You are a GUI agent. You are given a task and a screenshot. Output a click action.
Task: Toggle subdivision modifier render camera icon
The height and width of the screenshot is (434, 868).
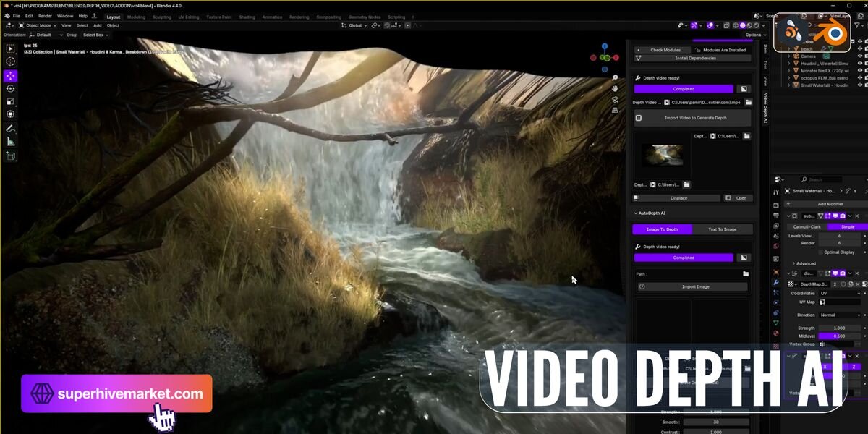pos(842,216)
